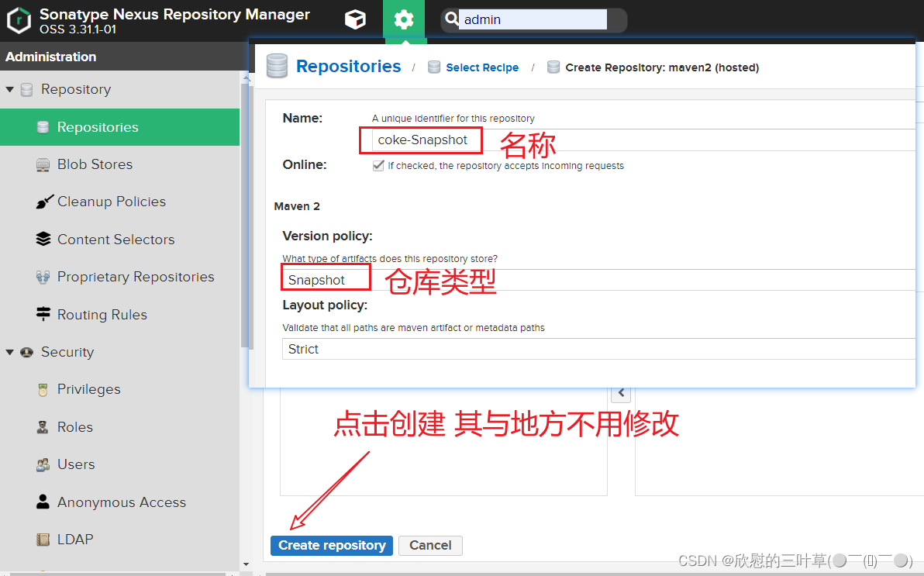
Task: Click the Cleanup Policies broom icon
Action: 44,202
